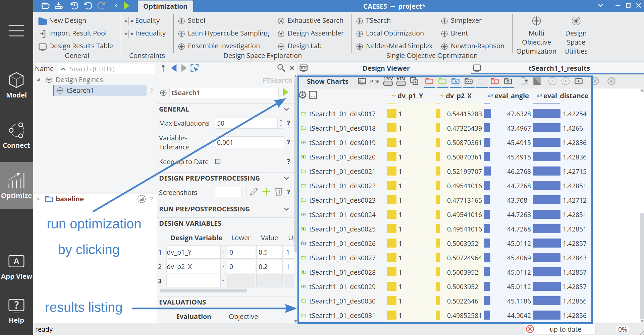Open dropdown for dv_p1_Y design variable
Image resolution: width=644 pixels, height=335 pixels.
223,252
